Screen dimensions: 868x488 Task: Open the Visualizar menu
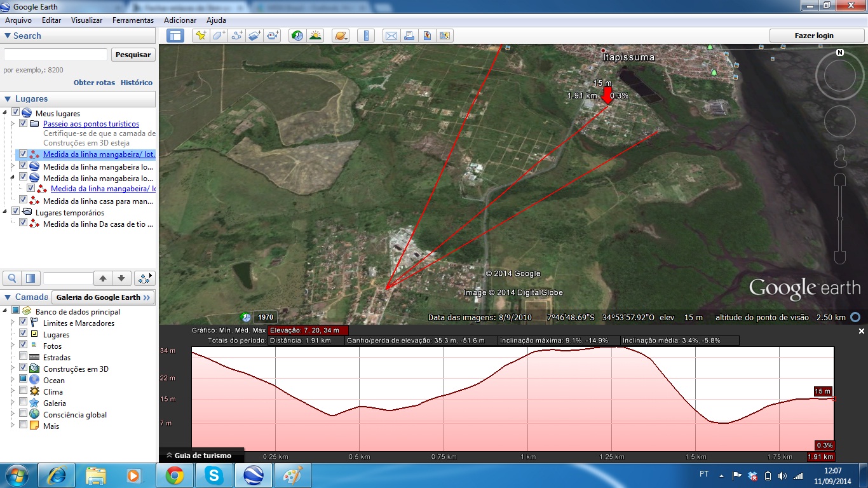[86, 20]
